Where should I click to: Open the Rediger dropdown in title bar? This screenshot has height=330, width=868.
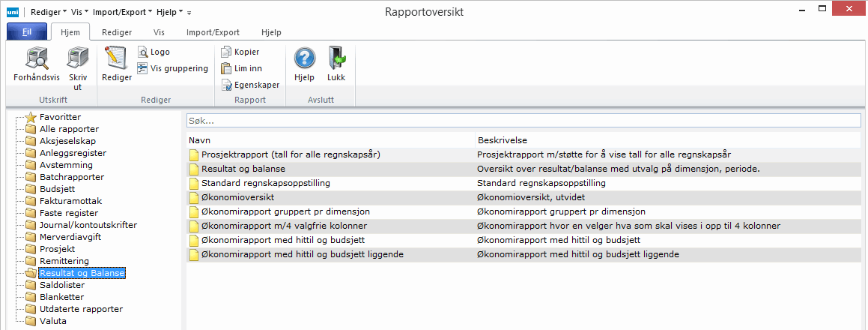[x=49, y=12]
